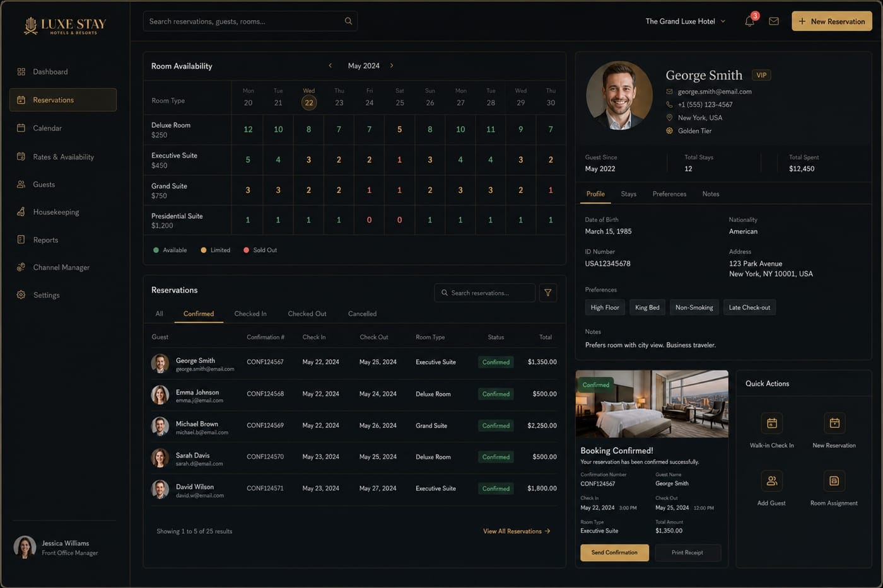
Task: Click David Wilson's Confirmed status badge
Action: [496, 488]
